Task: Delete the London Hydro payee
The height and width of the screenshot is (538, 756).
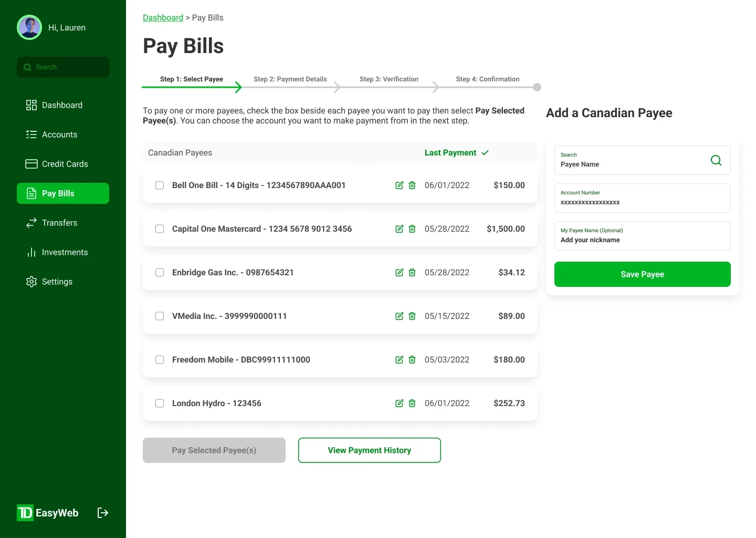Action: (412, 403)
